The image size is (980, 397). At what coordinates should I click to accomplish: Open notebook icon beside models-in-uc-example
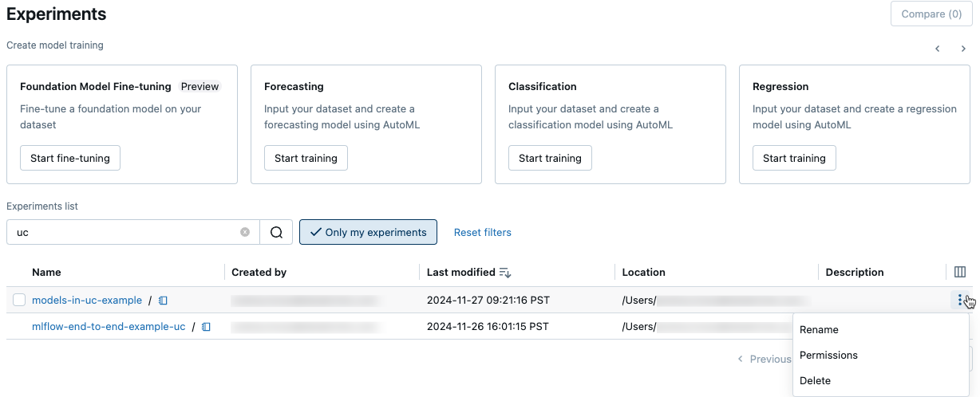point(163,301)
